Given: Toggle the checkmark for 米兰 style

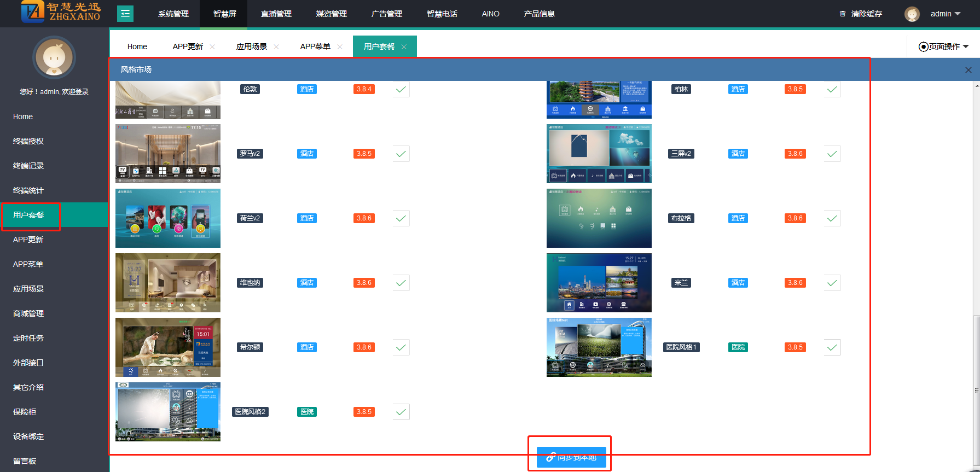Looking at the screenshot, I should coord(832,283).
